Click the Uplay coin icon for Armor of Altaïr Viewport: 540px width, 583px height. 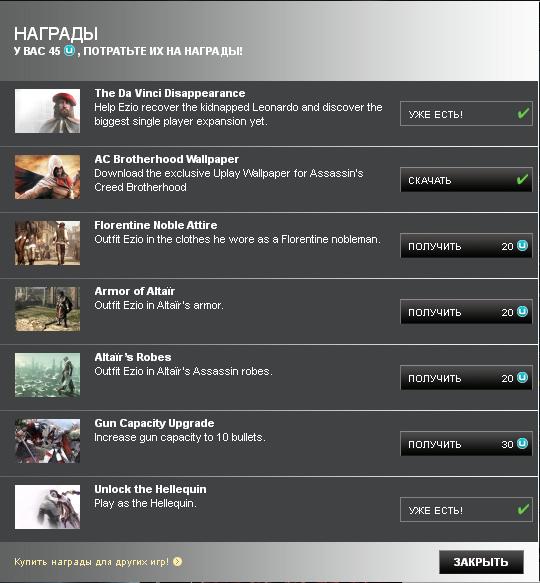coord(522,312)
